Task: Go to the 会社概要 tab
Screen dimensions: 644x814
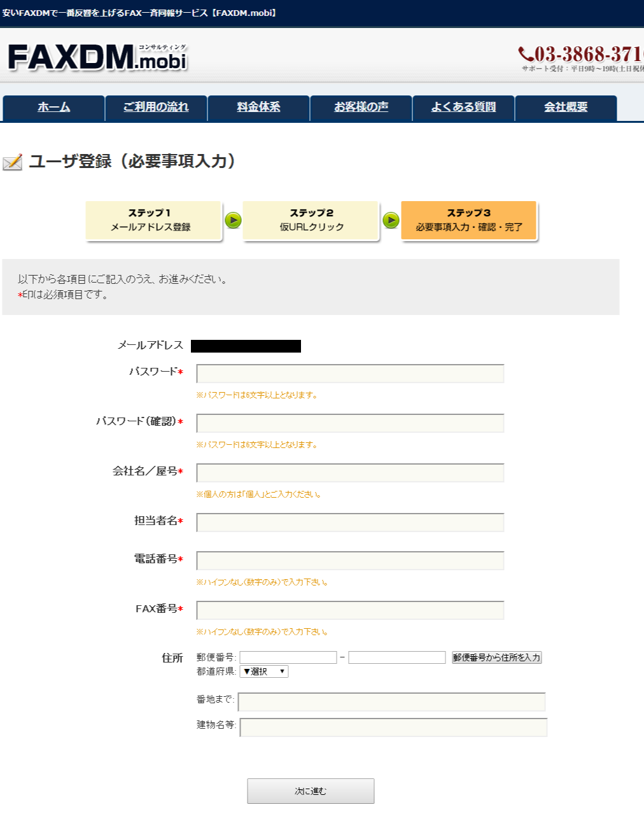Action: tap(566, 108)
